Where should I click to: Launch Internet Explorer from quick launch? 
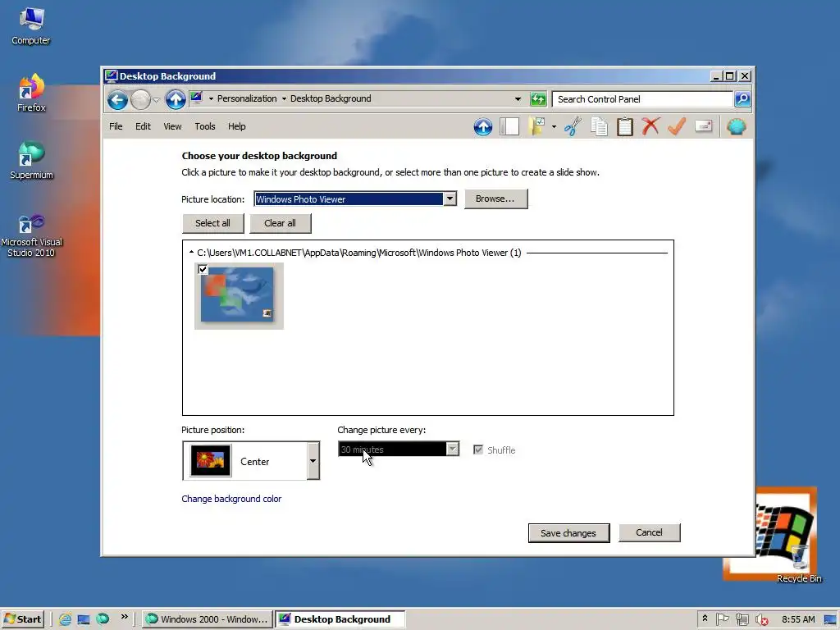65,619
